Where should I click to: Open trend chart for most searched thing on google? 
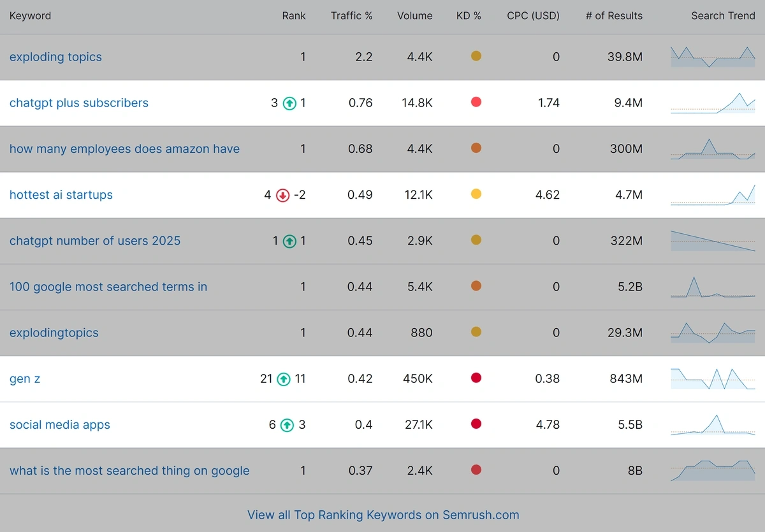(713, 471)
